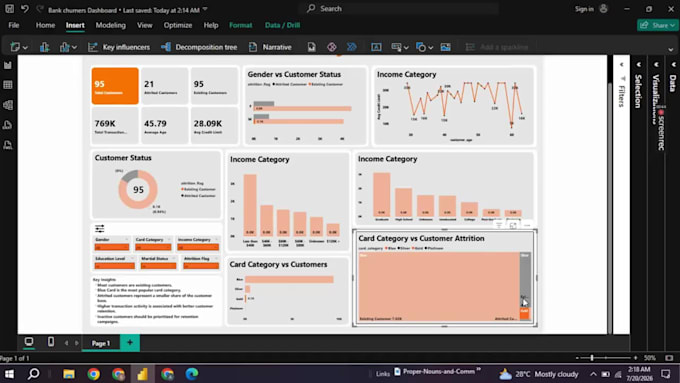
Task: Switch to Table view in left sidebar
Action: click(8, 85)
